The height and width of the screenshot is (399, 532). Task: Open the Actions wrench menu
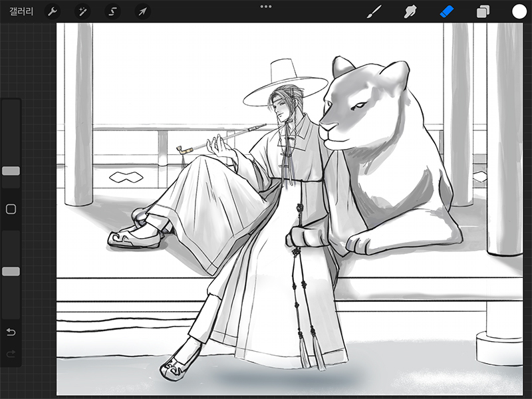point(53,11)
